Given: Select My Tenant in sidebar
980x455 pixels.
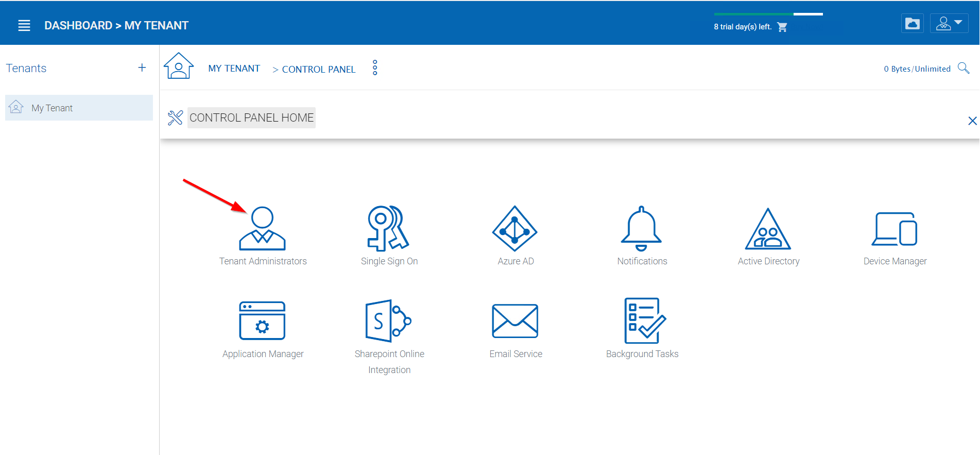Looking at the screenshot, I should pyautogui.click(x=79, y=108).
